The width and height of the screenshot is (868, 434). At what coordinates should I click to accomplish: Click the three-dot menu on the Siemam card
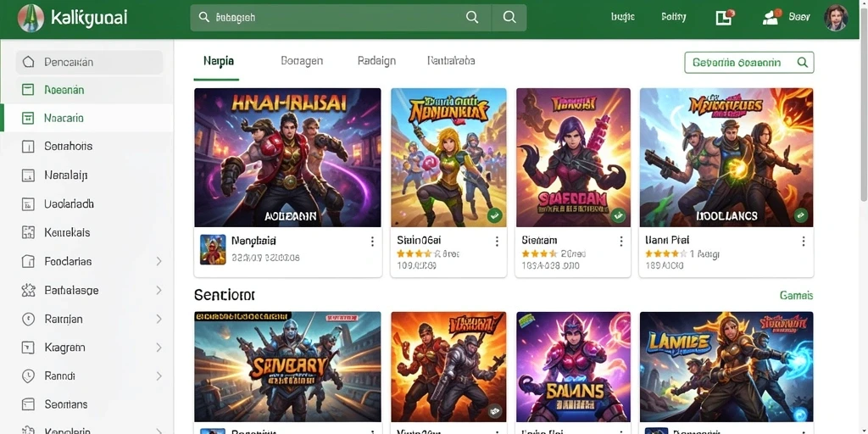[x=621, y=242]
